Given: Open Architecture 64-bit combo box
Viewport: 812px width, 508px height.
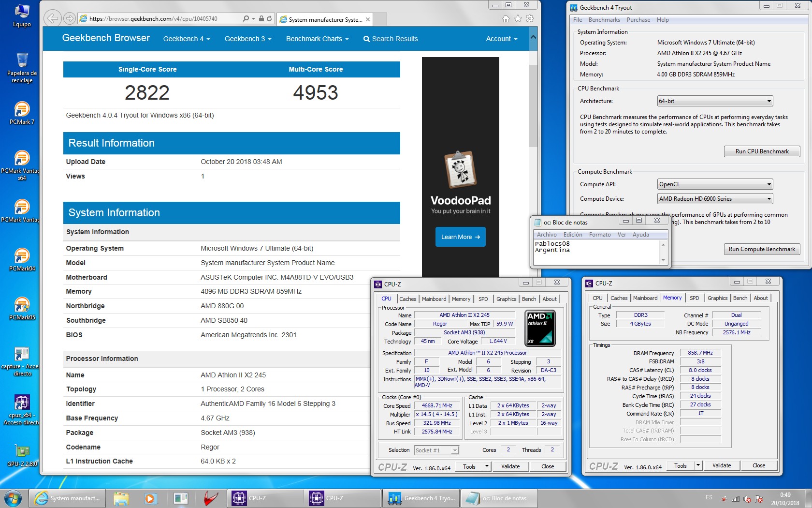Looking at the screenshot, I should click(715, 101).
